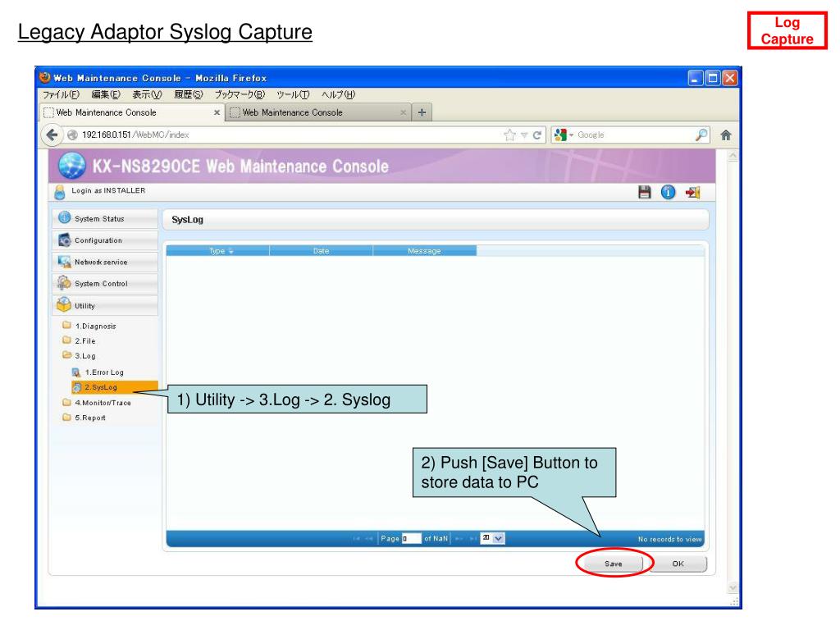
Task: Click the site identity globe icon
Action: click(x=72, y=135)
